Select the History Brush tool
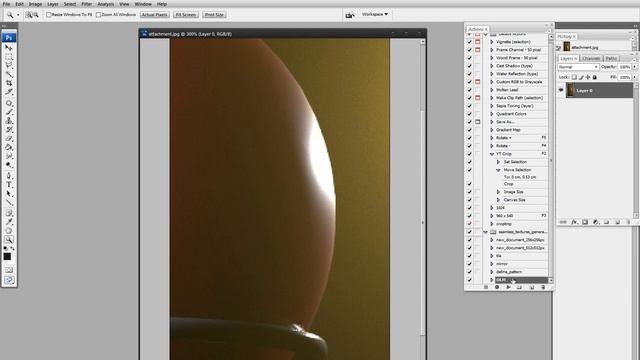Screen dimensions: 640x360 click(9, 129)
